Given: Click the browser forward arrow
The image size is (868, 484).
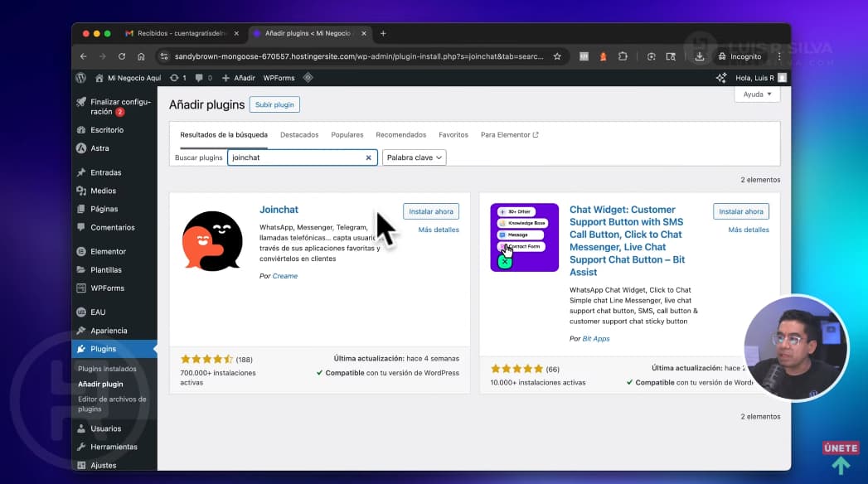Looking at the screenshot, I should click(103, 56).
